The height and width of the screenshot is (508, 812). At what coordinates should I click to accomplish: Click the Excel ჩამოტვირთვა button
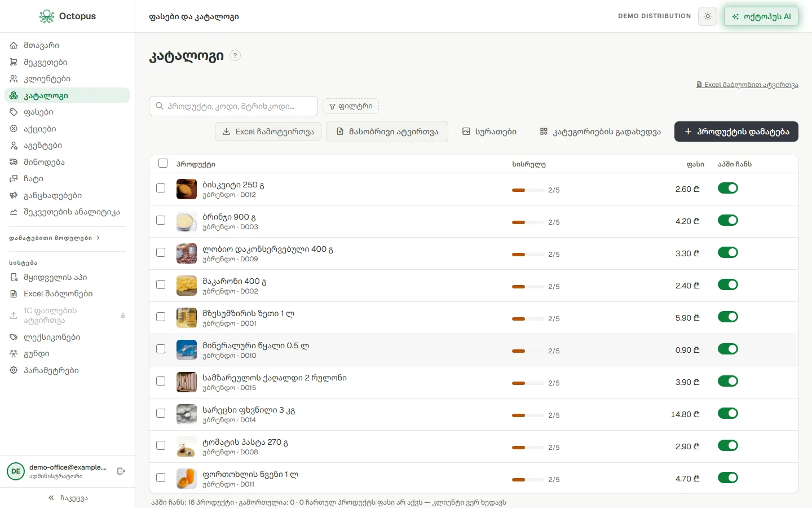[x=268, y=132]
